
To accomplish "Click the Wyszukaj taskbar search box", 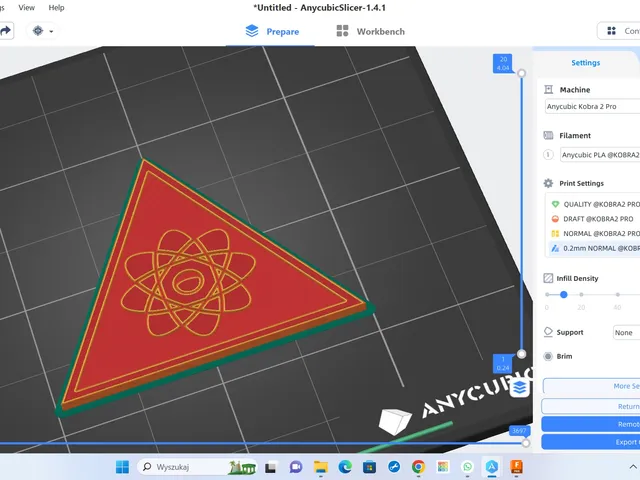I will [197, 467].
